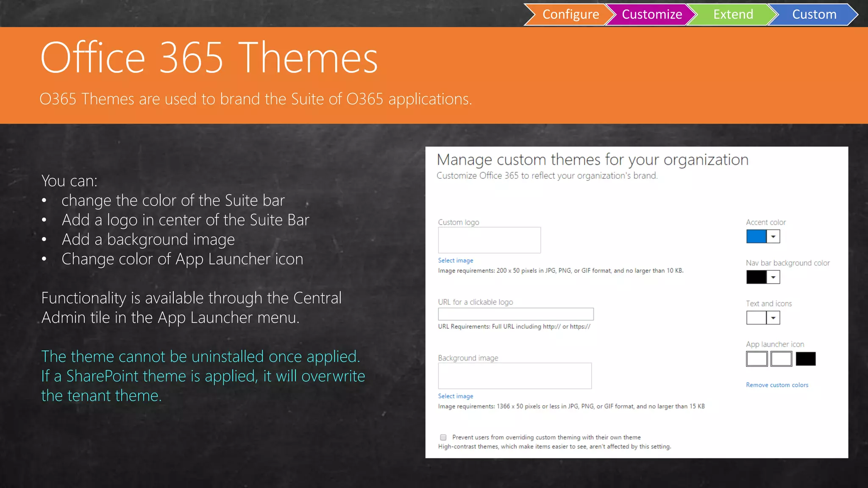The image size is (868, 488).
Task: Click 'O365 Themes are used to brand' subtitle
Action: pos(256,99)
